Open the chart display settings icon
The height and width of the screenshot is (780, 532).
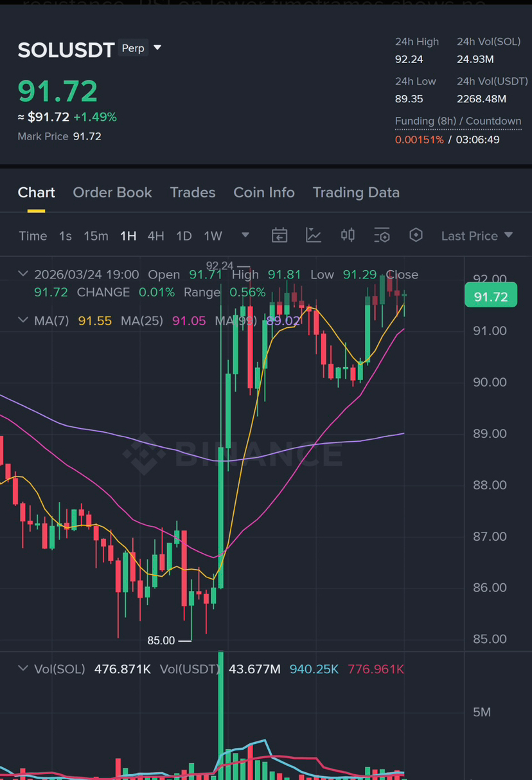(382, 235)
